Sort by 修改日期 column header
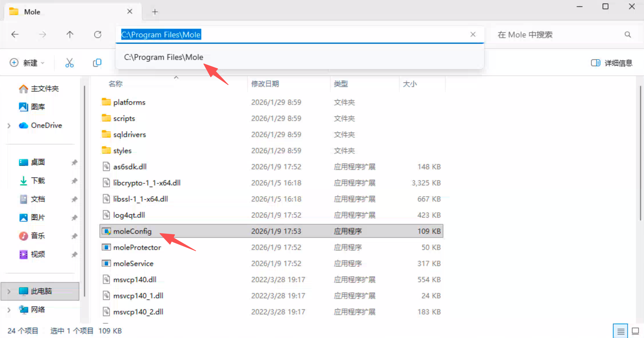This screenshot has width=644, height=338. (x=265, y=84)
